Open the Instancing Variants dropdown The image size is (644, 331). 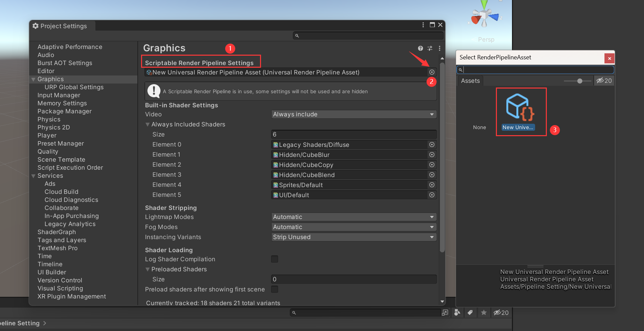tap(354, 237)
